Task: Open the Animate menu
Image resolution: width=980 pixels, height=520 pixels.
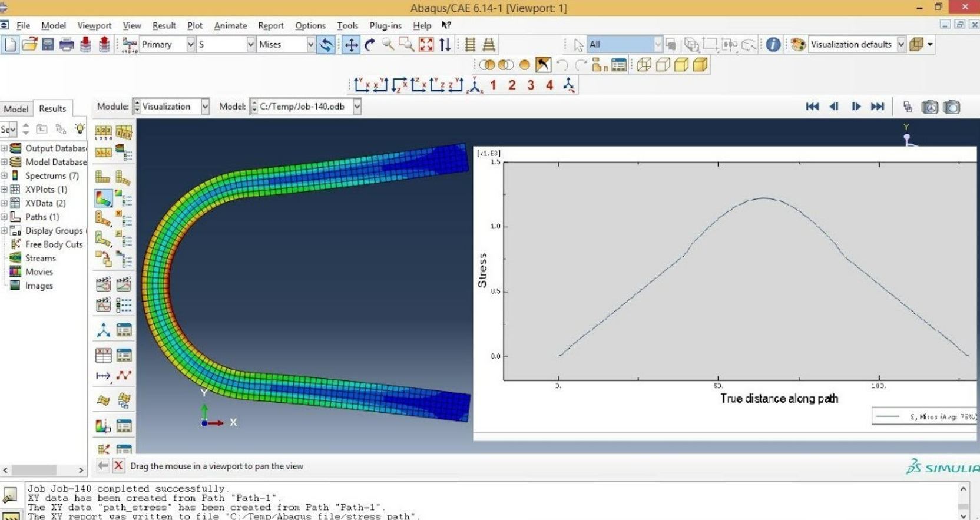Action: pyautogui.click(x=230, y=25)
